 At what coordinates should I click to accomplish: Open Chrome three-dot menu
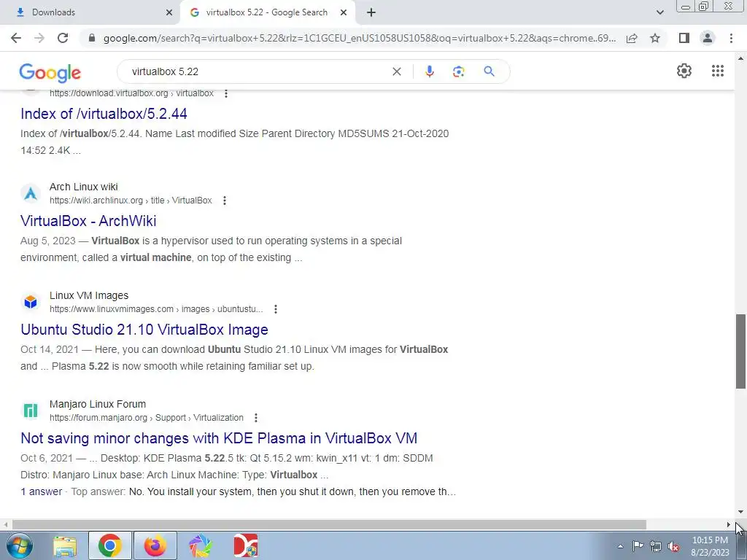[731, 38]
